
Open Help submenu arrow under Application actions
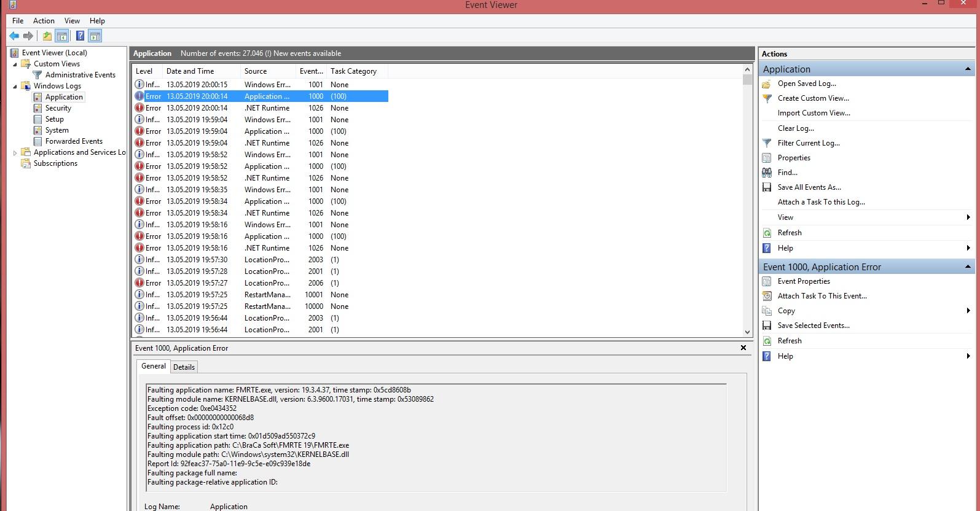[968, 248]
